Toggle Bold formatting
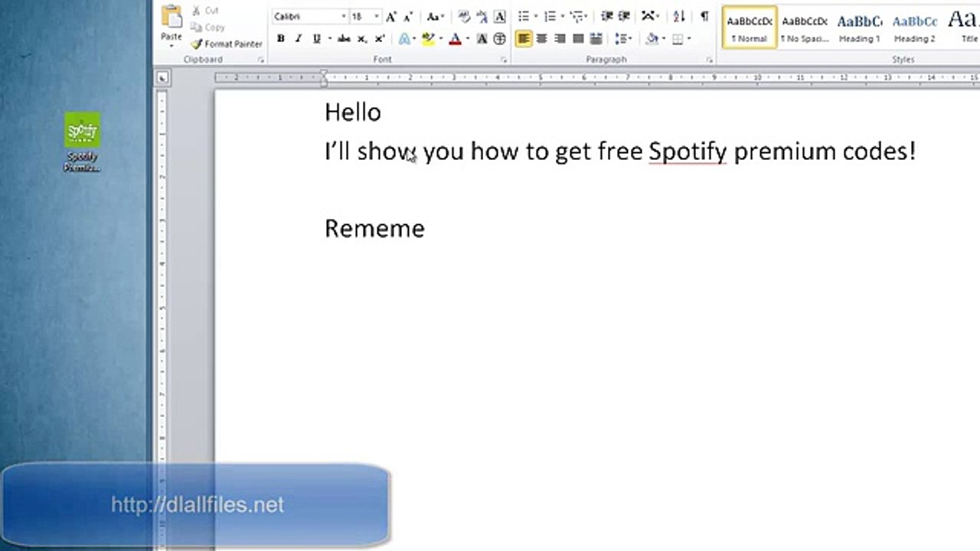Viewport: 980px width, 551px height. 280,38
